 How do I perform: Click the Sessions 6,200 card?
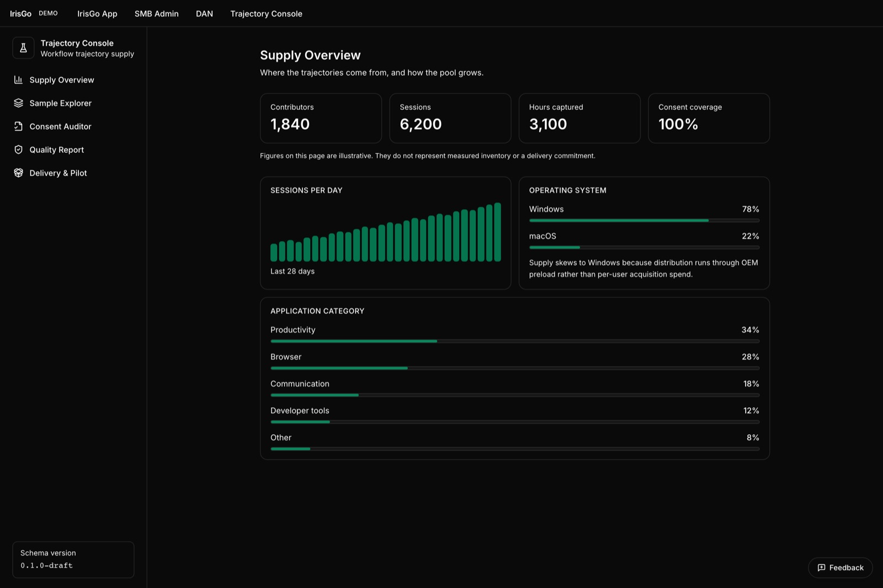(450, 118)
